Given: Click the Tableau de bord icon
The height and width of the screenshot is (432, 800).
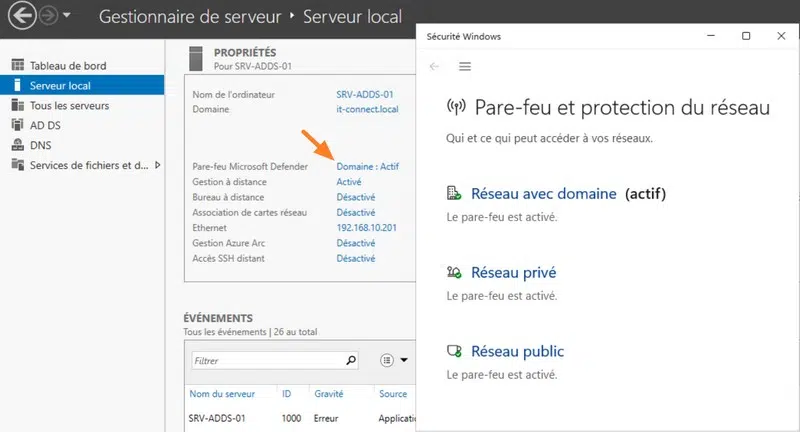Looking at the screenshot, I should coord(17,65).
